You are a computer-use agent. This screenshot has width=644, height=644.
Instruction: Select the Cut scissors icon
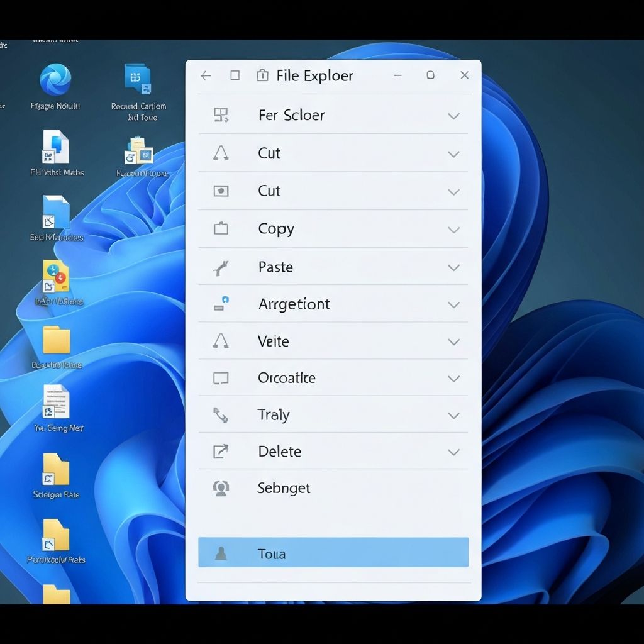221,153
